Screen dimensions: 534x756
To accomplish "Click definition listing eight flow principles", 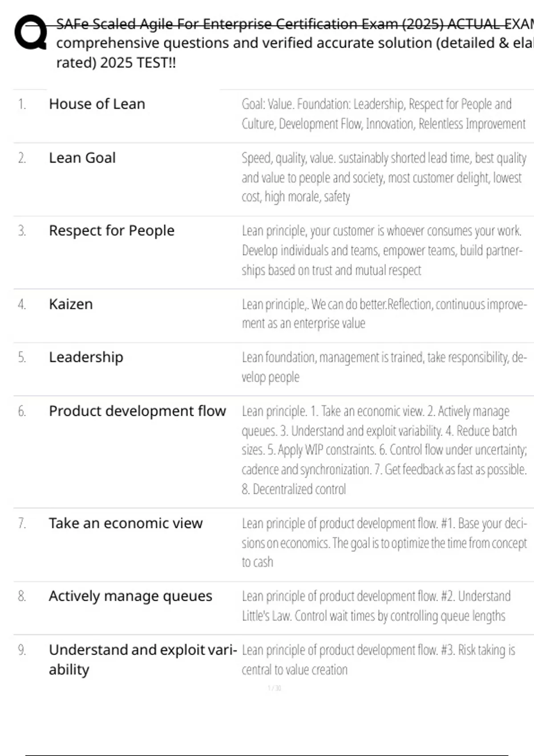I will coord(383,450).
